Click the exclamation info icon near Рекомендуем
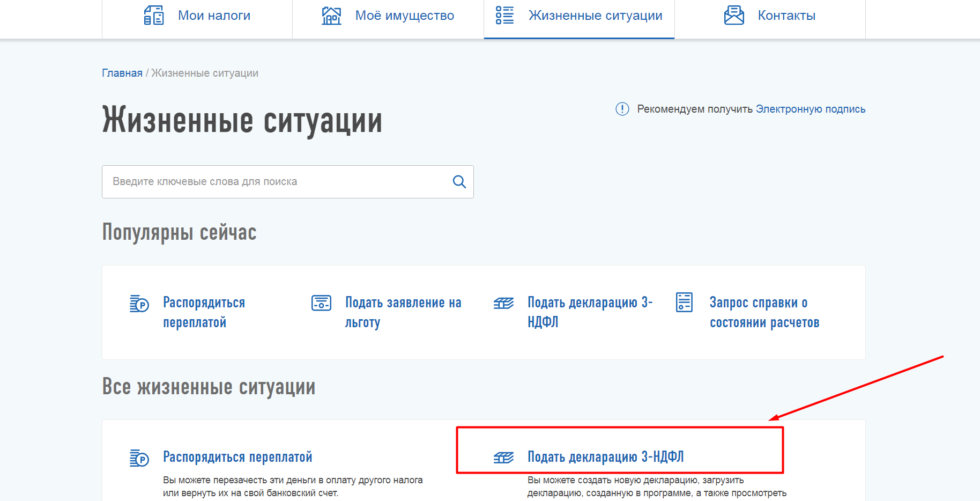 pos(622,109)
